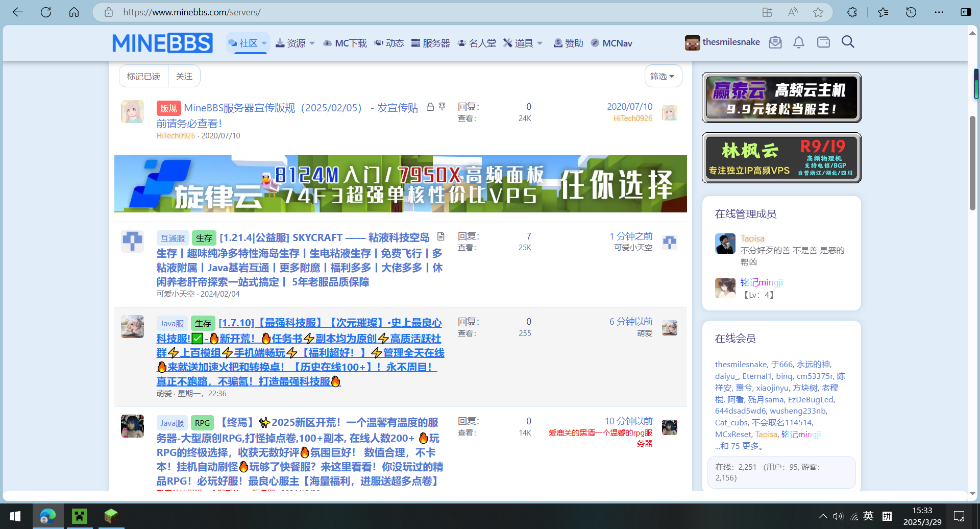Open moderator Taoisa profile link

tap(752, 238)
